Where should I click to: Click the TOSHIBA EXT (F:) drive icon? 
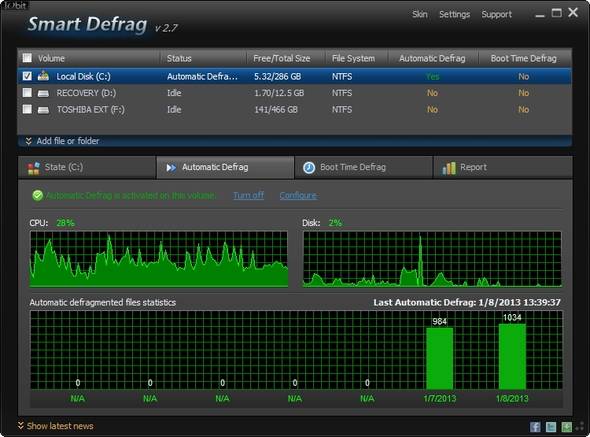click(43, 110)
